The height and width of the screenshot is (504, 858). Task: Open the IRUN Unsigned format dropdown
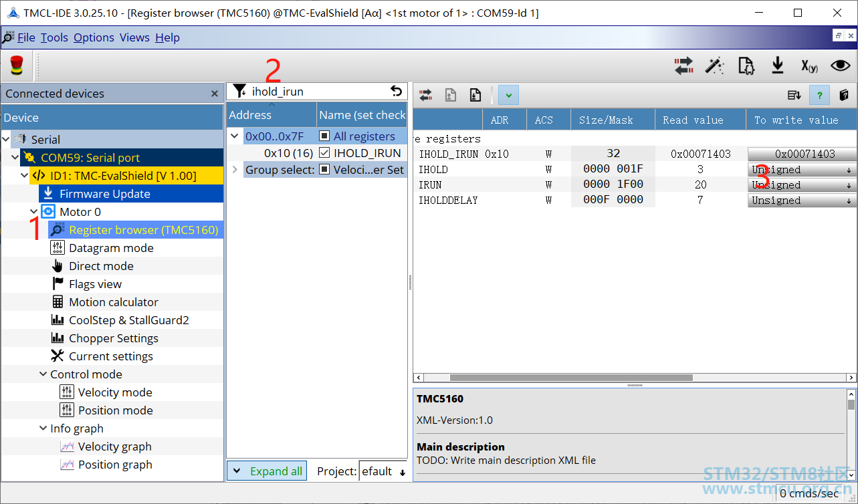(802, 185)
